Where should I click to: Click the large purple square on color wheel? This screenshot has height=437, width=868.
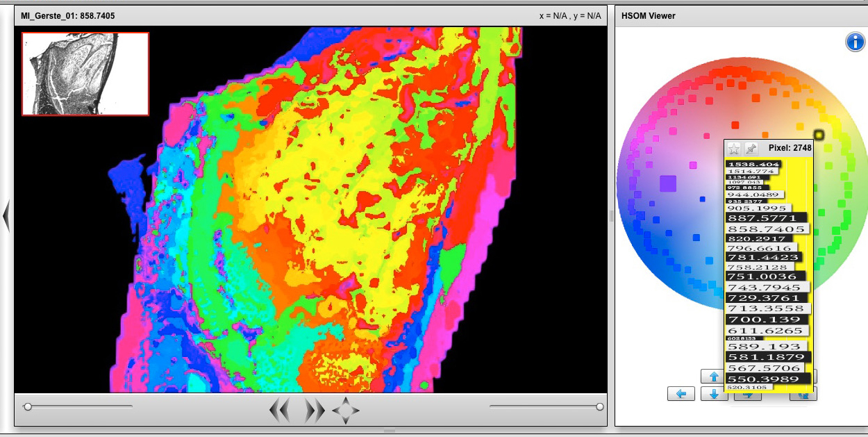668,183
